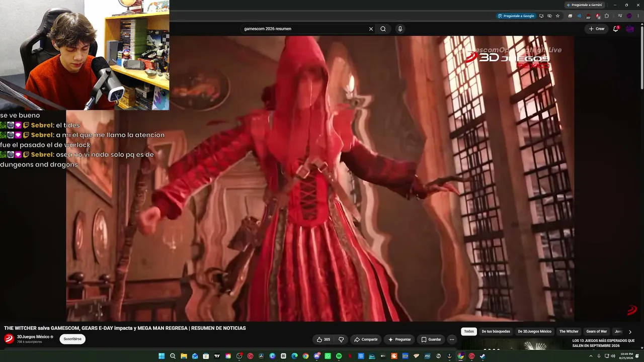Click the crossed-out eye icon in address bar
This screenshot has width=644, height=362.
[549, 16]
